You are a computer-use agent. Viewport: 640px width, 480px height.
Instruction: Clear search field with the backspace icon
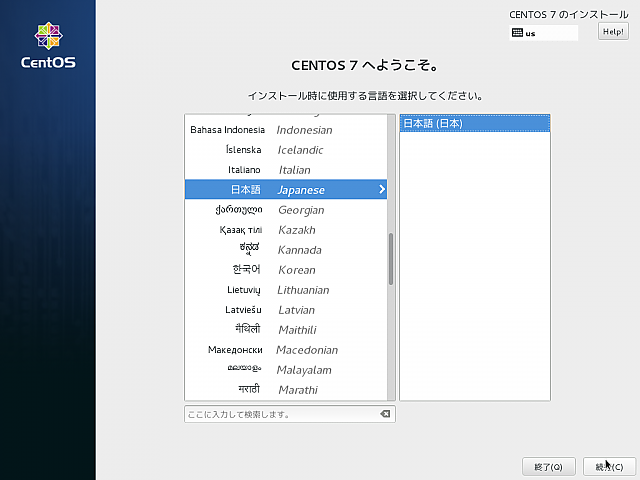(x=385, y=414)
